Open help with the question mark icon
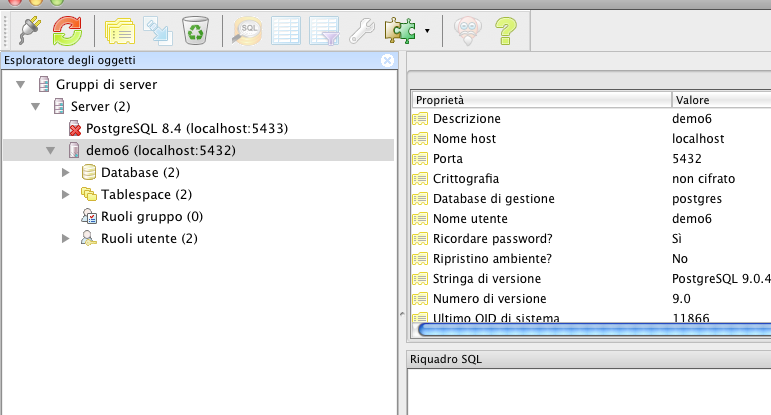This screenshot has height=415, width=771. point(505,31)
